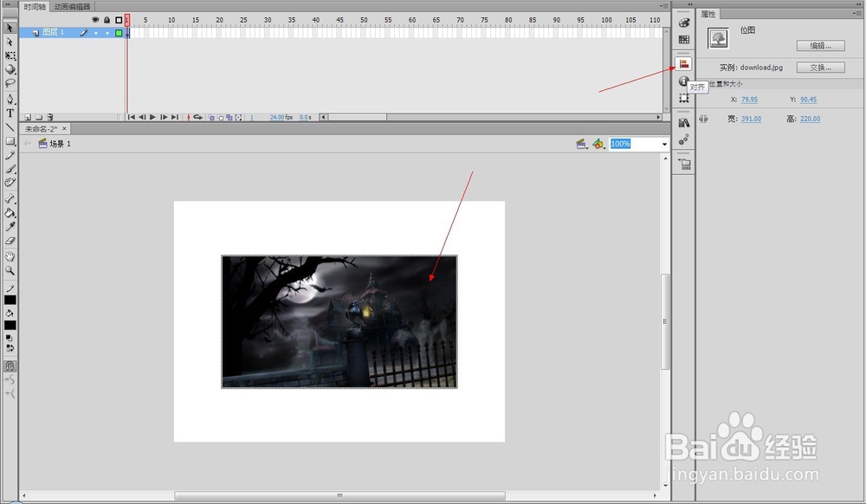Select the Text tool
866x504 pixels.
pyautogui.click(x=10, y=113)
